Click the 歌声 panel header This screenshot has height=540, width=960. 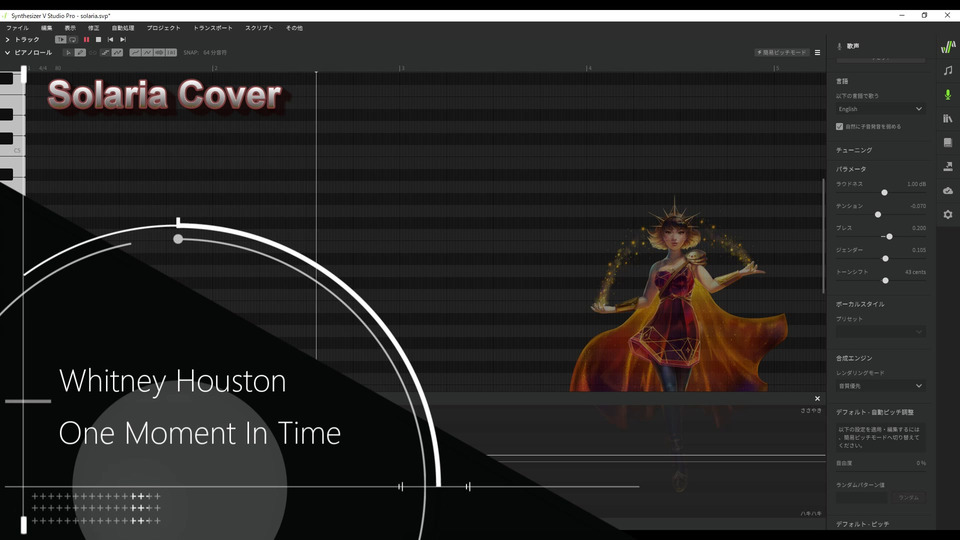click(853, 46)
